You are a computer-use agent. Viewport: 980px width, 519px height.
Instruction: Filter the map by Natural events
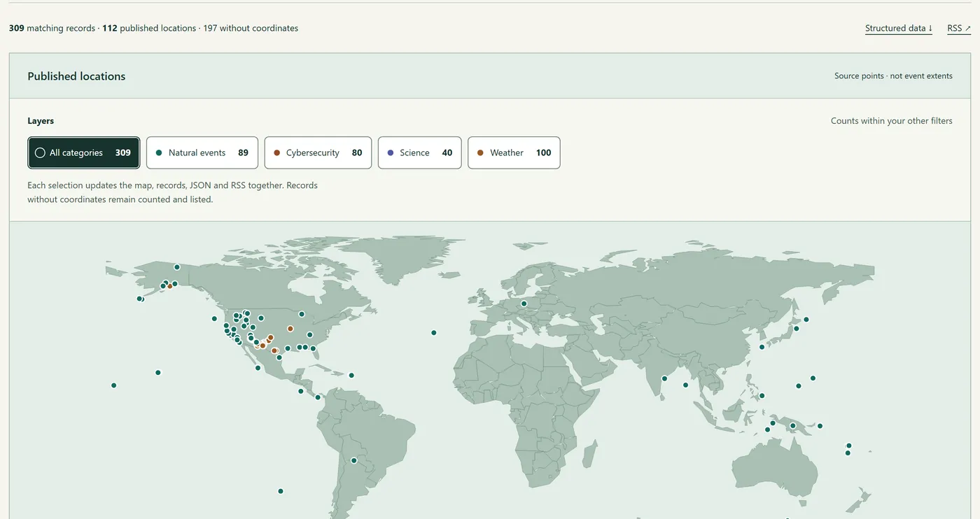click(202, 152)
